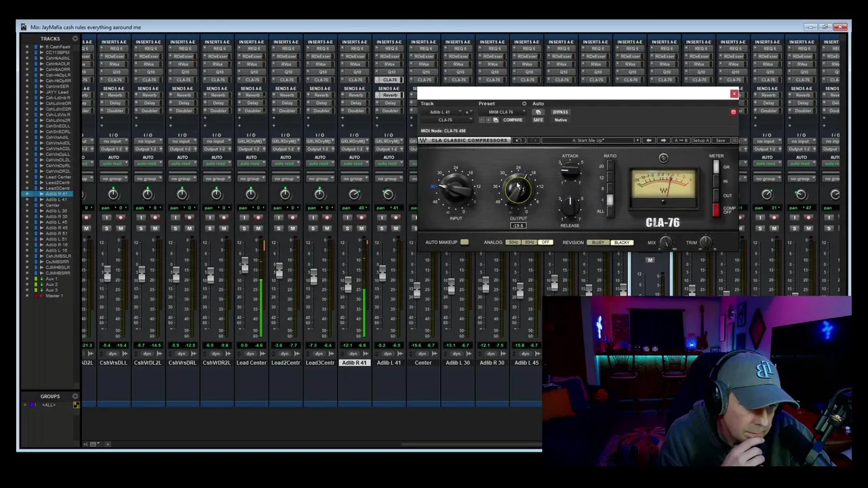The height and width of the screenshot is (488, 868).
Task: Choose the BLACKY revision
Action: point(622,242)
